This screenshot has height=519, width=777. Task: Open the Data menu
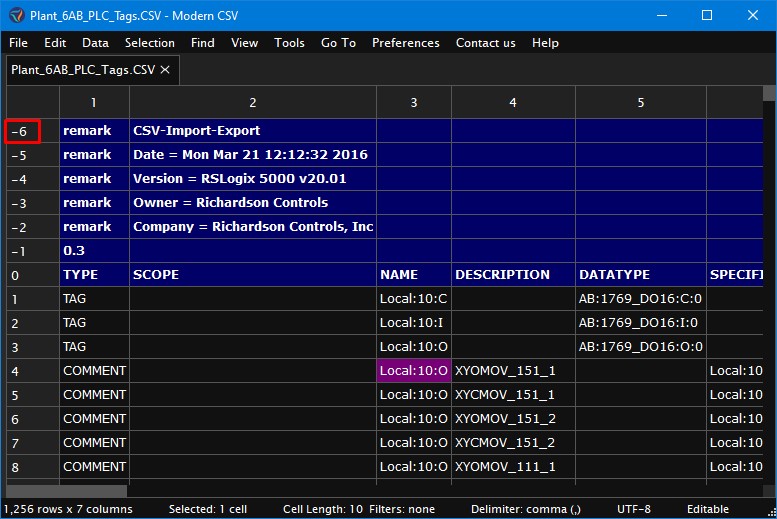pyautogui.click(x=95, y=43)
